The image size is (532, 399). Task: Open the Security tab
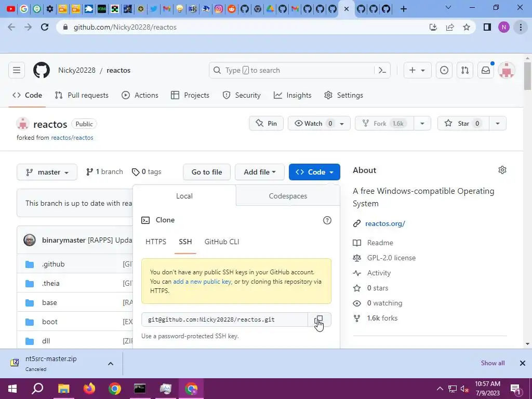[x=242, y=96]
